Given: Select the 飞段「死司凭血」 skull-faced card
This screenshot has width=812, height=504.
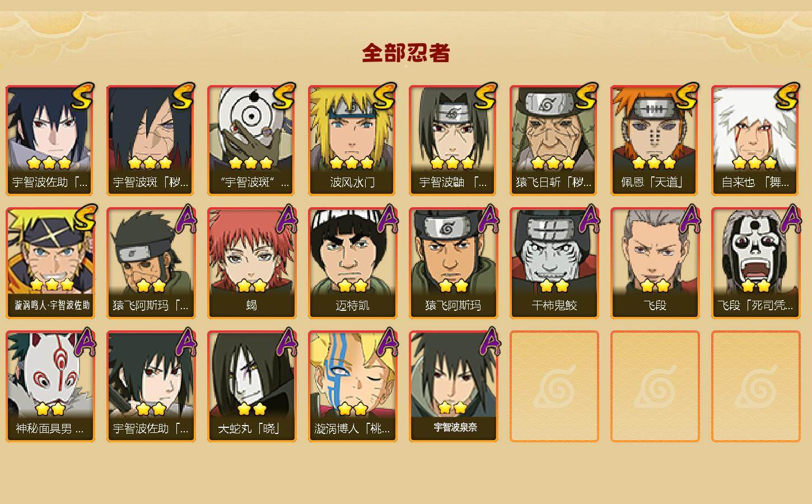Looking at the screenshot, I should tap(755, 263).
